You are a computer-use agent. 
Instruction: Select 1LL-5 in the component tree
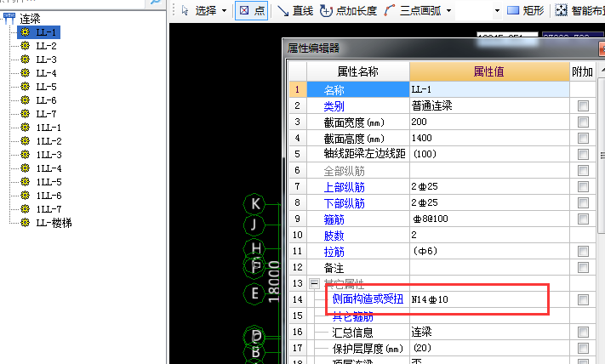pyautogui.click(x=49, y=182)
